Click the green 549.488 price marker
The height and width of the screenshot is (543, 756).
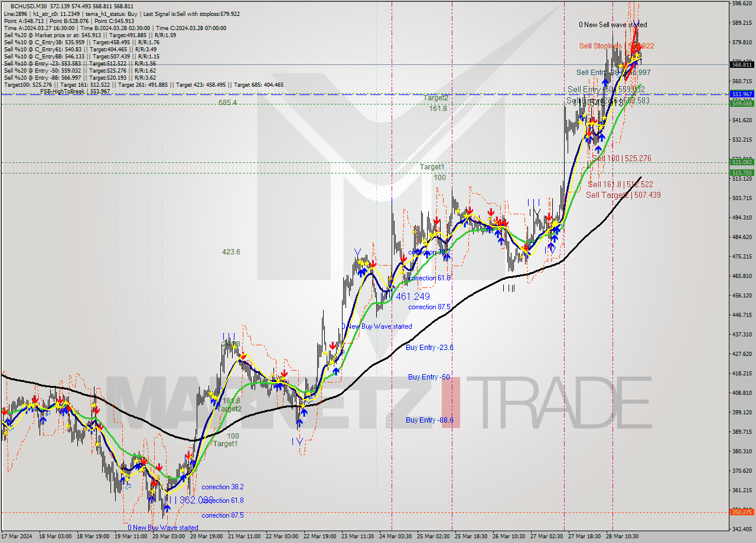pyautogui.click(x=742, y=103)
